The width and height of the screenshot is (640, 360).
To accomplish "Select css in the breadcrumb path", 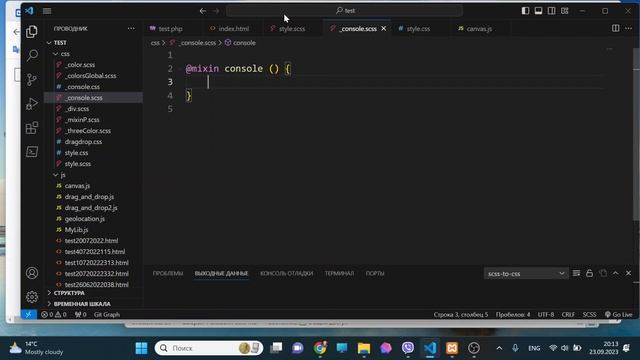I will coord(155,43).
